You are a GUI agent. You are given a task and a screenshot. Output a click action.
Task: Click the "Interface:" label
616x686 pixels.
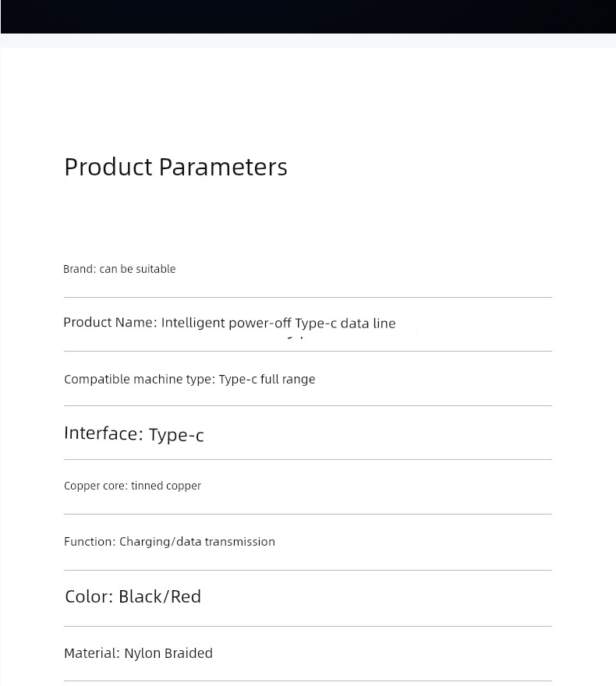click(104, 433)
